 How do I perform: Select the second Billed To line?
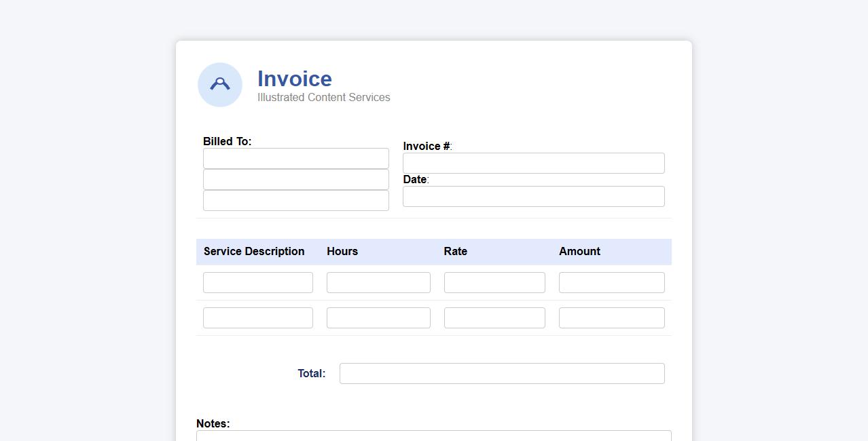295,180
